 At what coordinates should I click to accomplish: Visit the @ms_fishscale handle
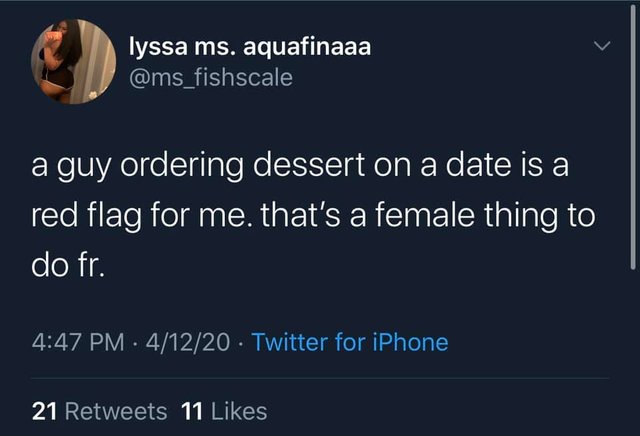coord(211,78)
